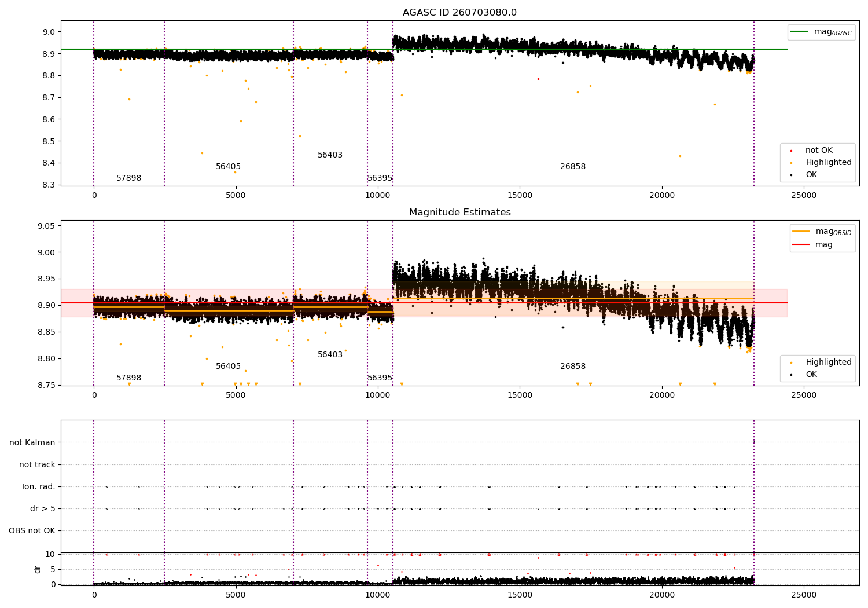The image size is (868, 608).
Task: Click y-tick 10 on the dr axis
Action: coord(50,555)
